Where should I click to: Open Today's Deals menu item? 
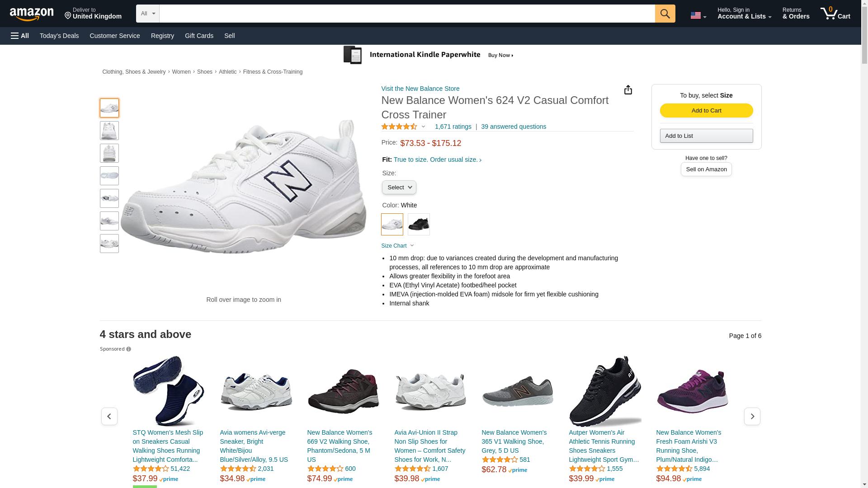tap(59, 36)
